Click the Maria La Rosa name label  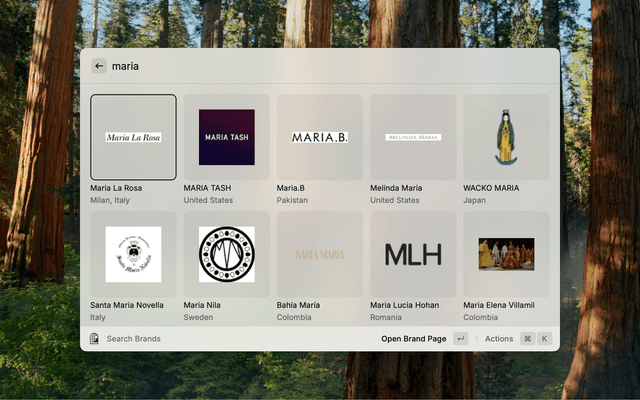(116, 188)
